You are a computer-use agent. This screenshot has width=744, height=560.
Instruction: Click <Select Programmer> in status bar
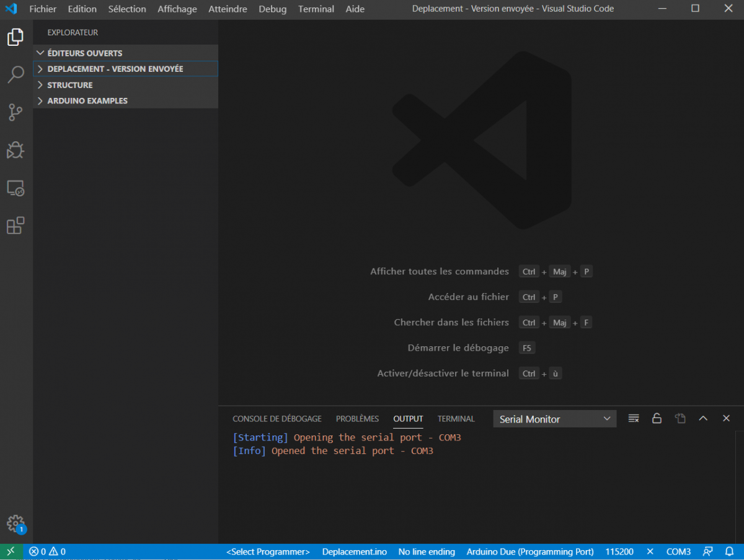pos(268,552)
